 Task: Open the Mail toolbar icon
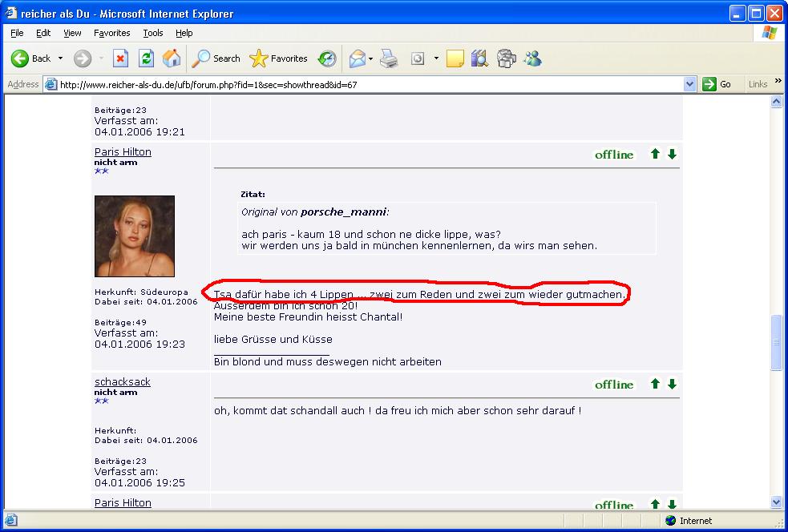click(357, 58)
